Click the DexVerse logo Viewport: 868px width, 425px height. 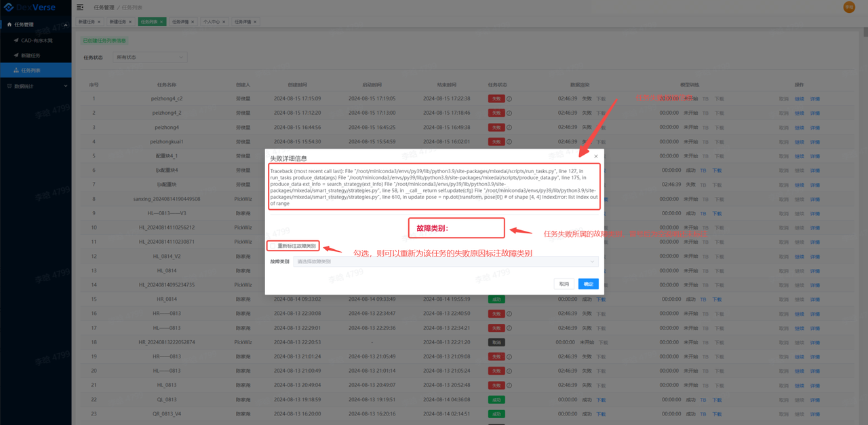pyautogui.click(x=31, y=7)
